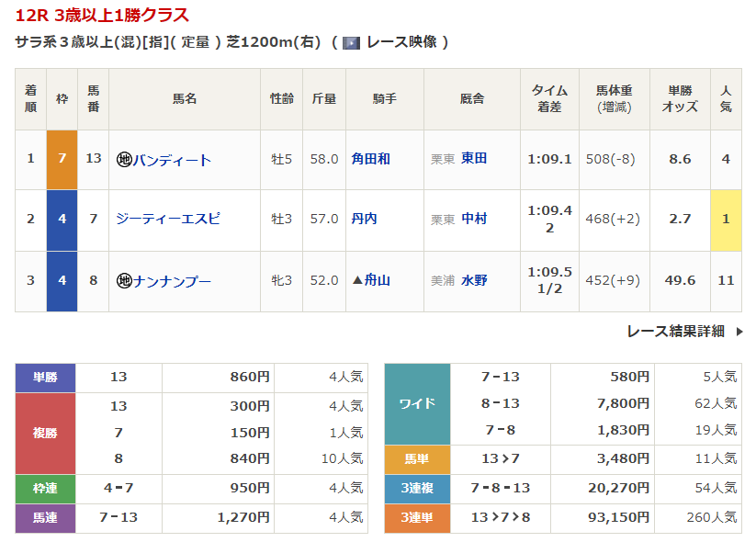756x542 pixels.
Task: View jockey 丹内 profile
Action: tap(364, 220)
